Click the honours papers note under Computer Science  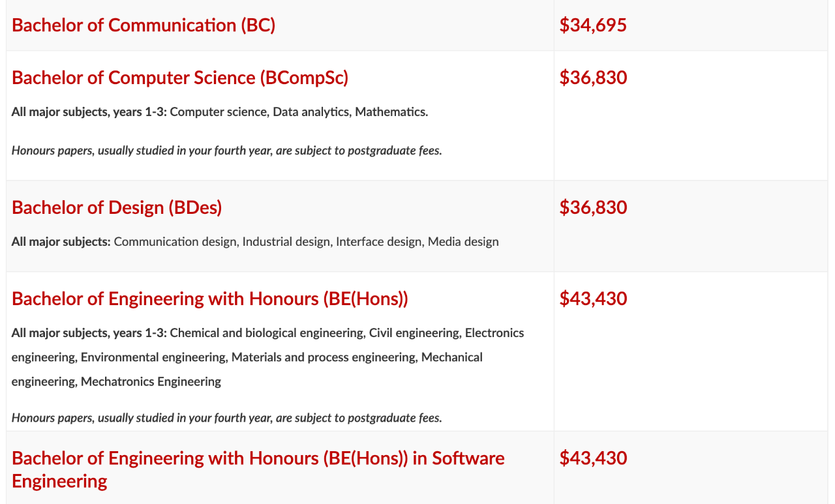click(x=226, y=151)
